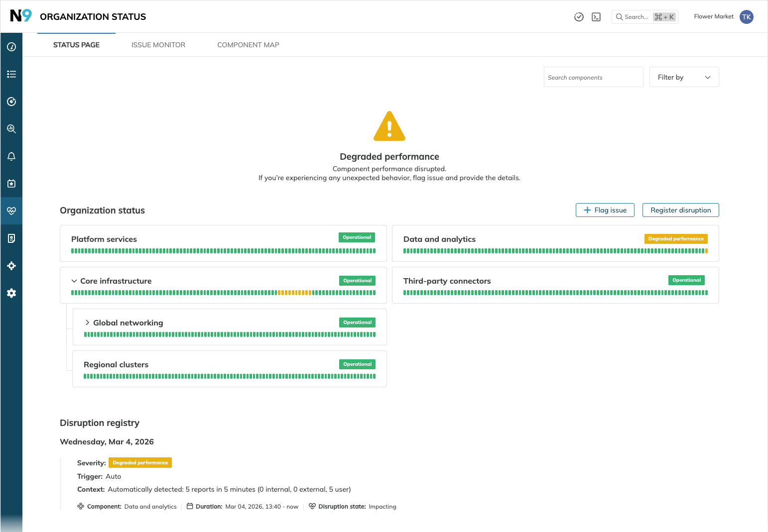Click the N9 logo
The height and width of the screenshot is (532, 768).
coord(21,16)
